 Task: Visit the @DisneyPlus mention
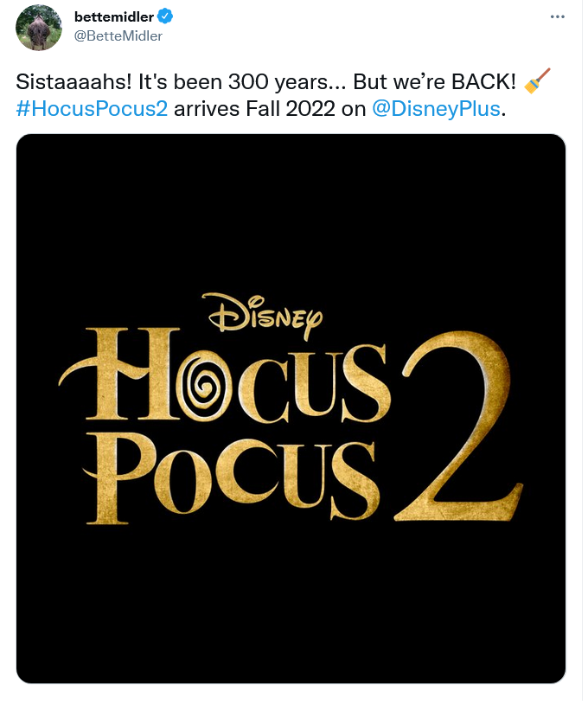[436, 110]
